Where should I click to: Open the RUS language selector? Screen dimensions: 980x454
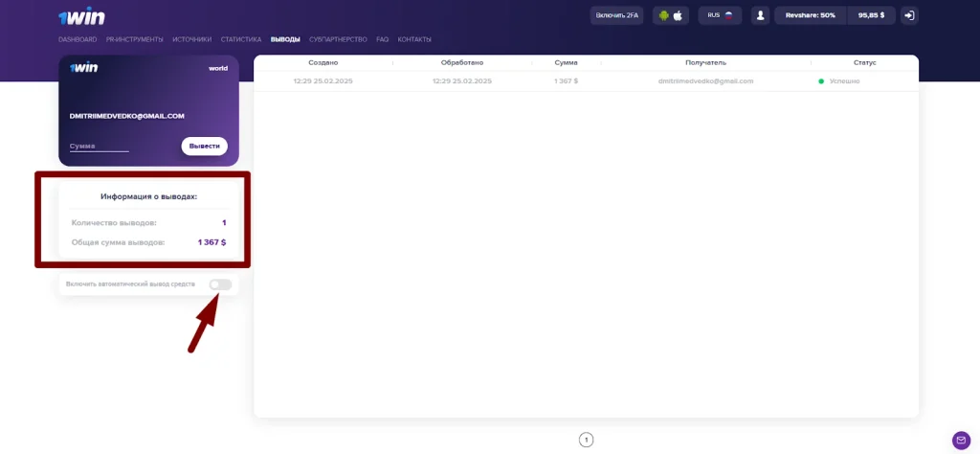[720, 15]
